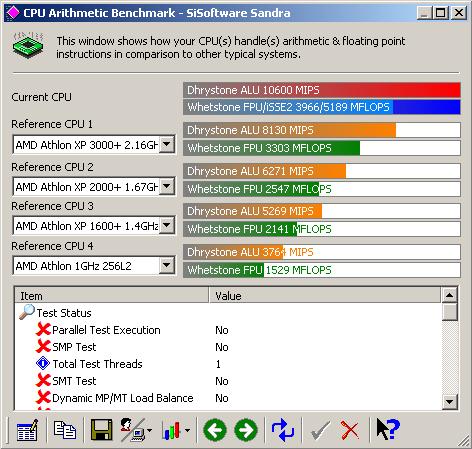Open Reference CPU 4 Athlon 1GHz dropdown
Viewport: 472px width, 449px height.
[x=167, y=266]
